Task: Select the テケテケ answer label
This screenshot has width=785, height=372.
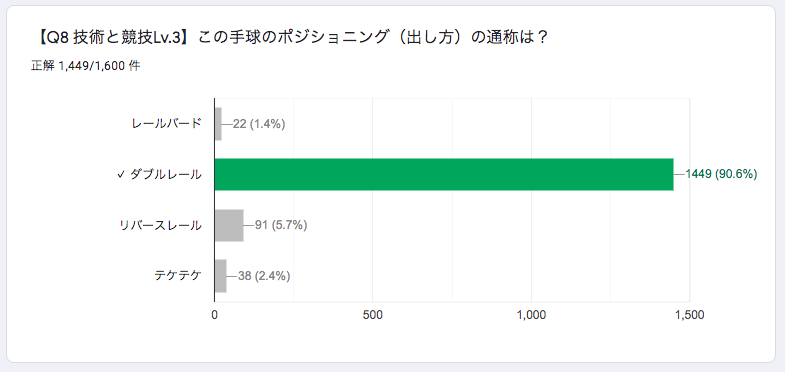Action: [178, 276]
